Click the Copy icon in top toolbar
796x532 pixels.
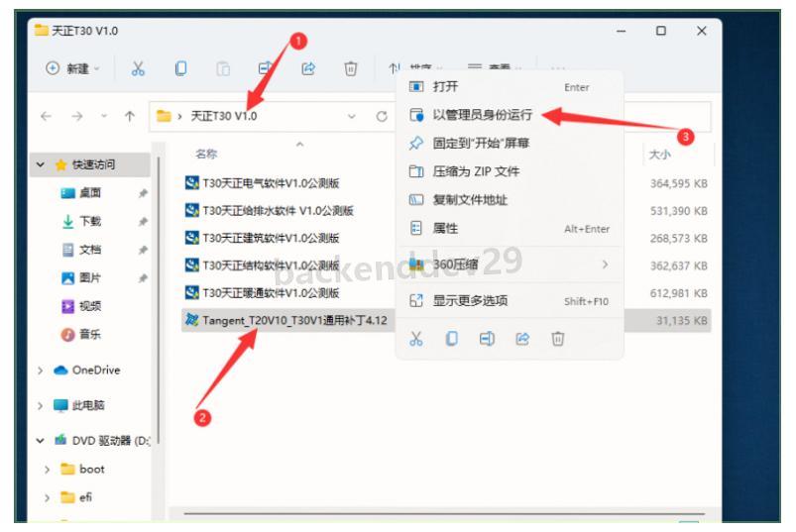(x=180, y=68)
